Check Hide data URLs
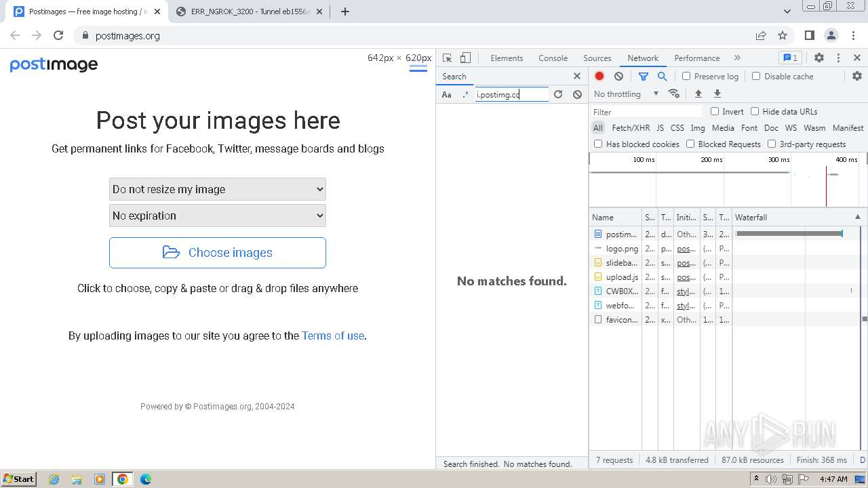 tap(755, 111)
